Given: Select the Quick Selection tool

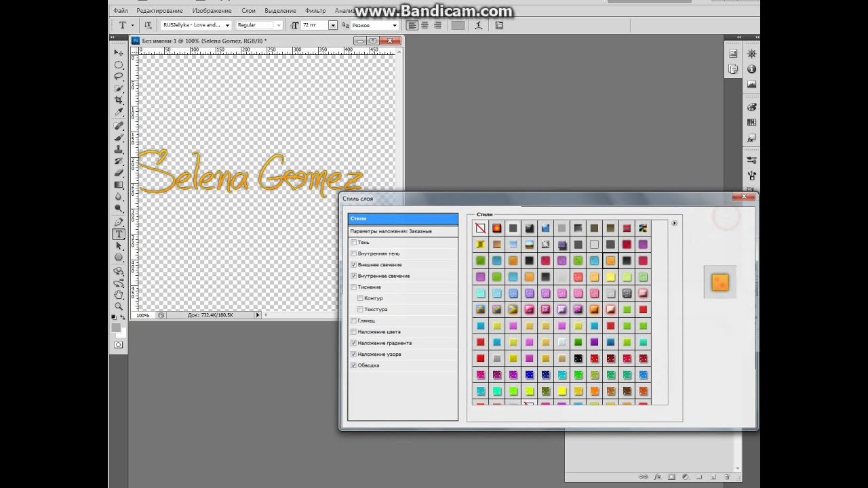Looking at the screenshot, I should click(119, 88).
